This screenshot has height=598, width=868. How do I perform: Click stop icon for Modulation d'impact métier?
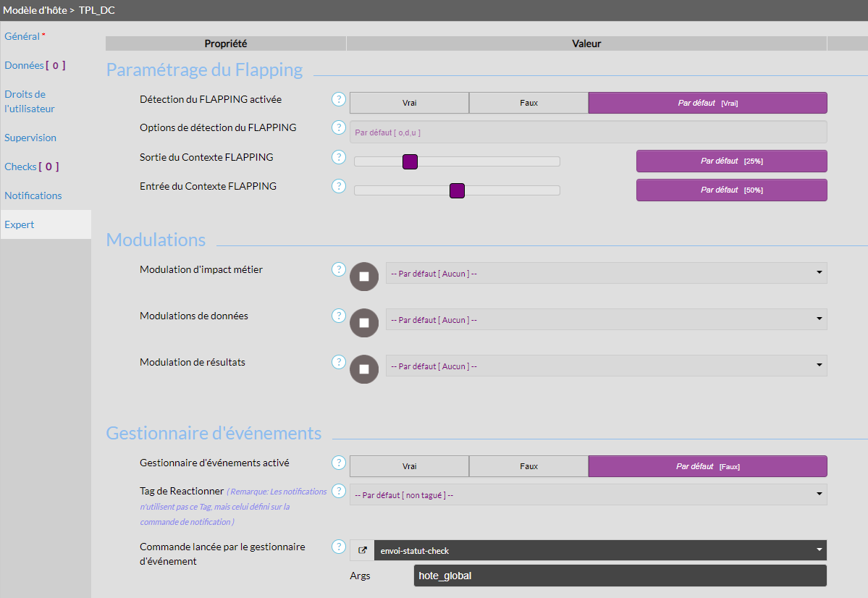click(364, 277)
